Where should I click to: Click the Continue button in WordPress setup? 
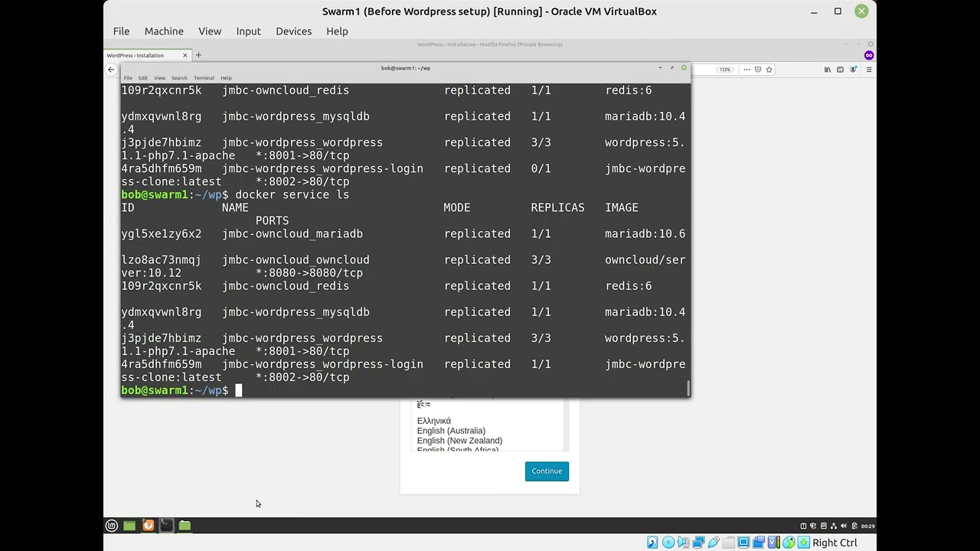pyautogui.click(x=547, y=471)
